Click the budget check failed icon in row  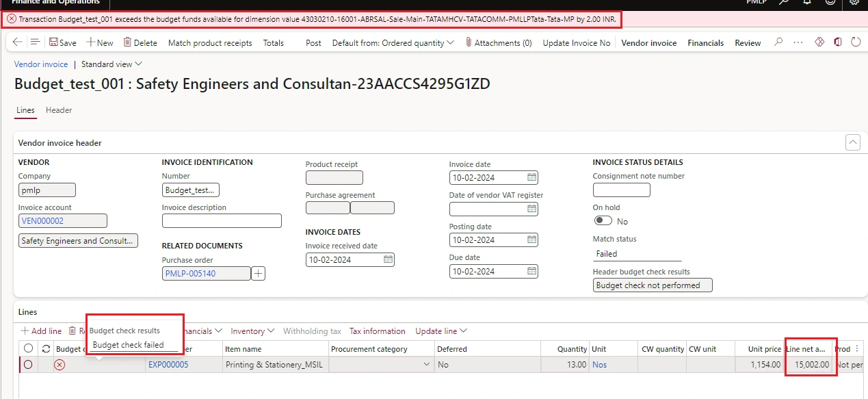[60, 365]
